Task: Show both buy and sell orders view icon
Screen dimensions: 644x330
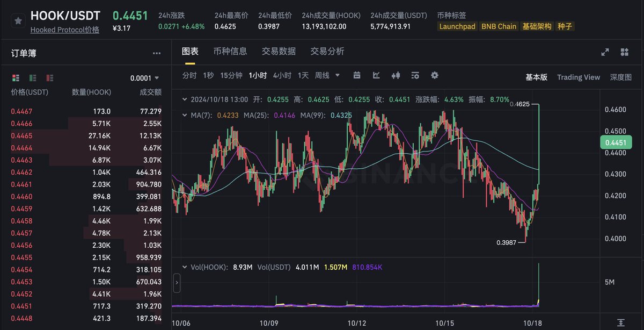Action: tap(15, 78)
